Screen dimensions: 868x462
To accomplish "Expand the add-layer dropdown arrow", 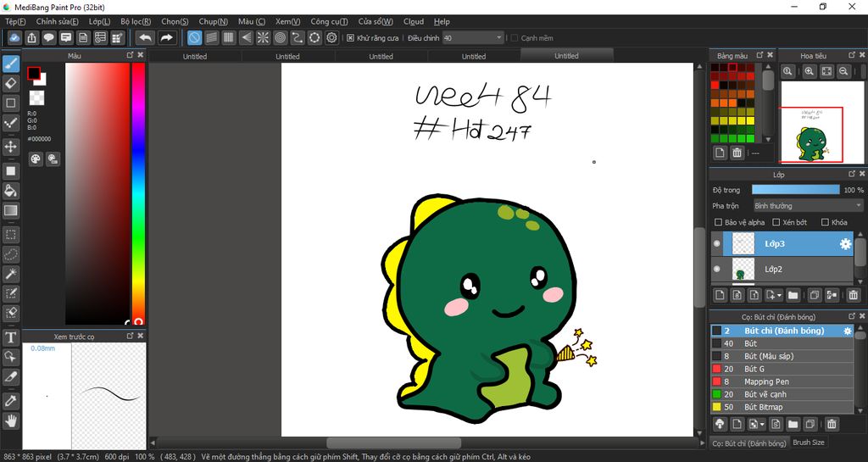I will [780, 296].
